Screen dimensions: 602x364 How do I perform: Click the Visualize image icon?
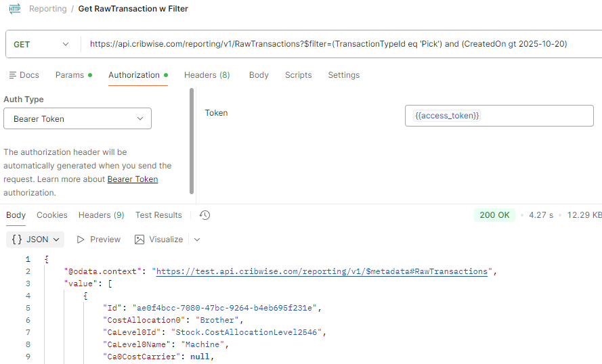point(139,240)
